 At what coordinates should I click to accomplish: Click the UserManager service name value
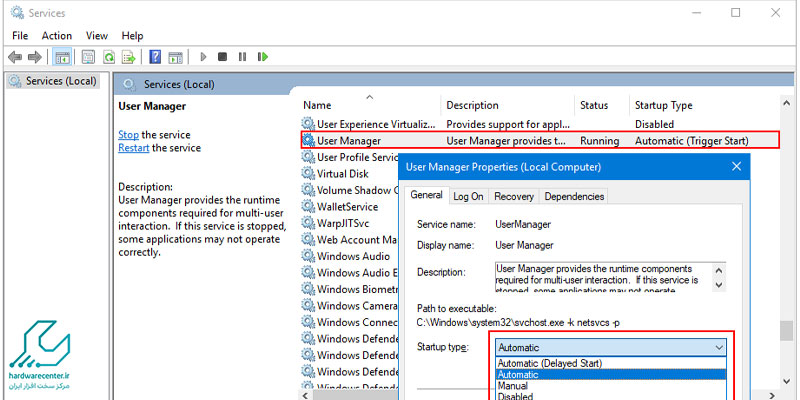point(523,224)
